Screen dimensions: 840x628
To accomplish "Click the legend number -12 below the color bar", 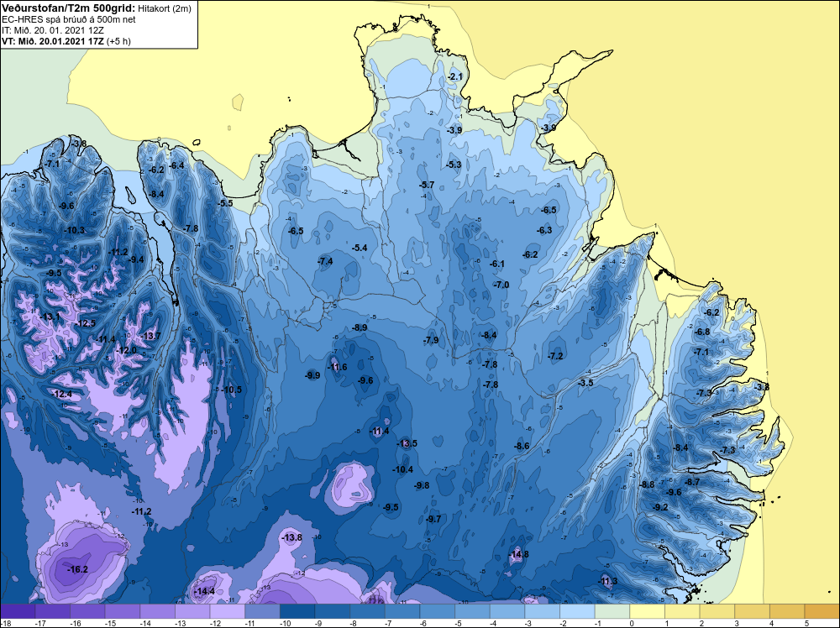I will point(213,623).
